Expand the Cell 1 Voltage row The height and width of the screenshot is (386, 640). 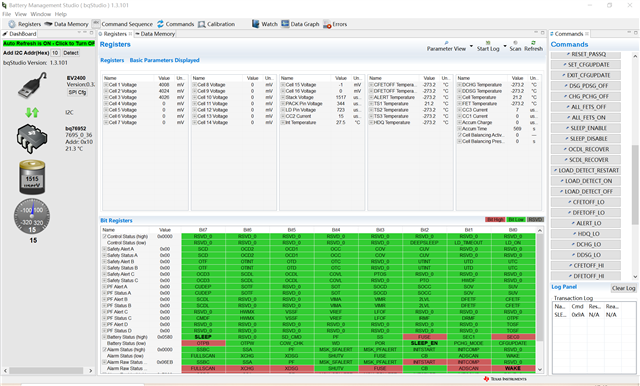(106, 85)
